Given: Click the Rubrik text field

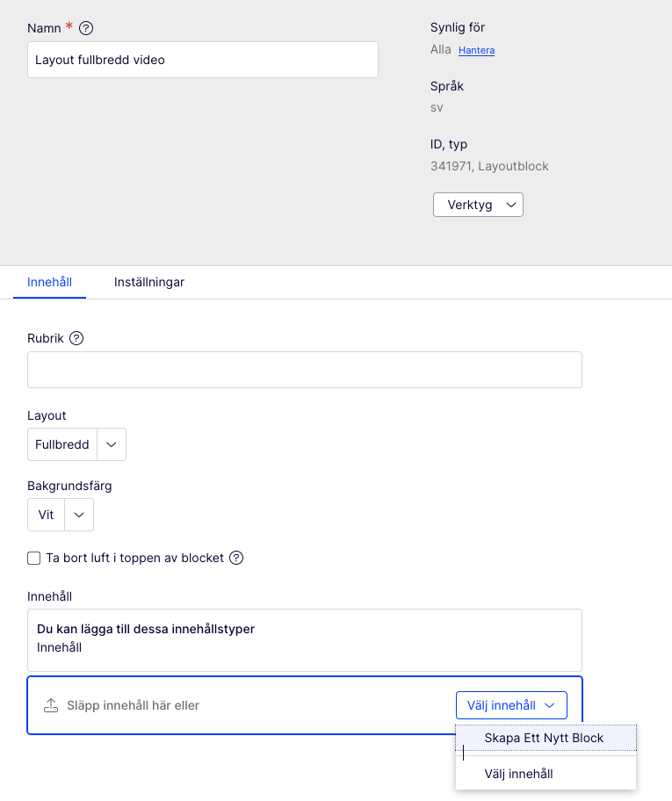Looking at the screenshot, I should click(x=305, y=370).
